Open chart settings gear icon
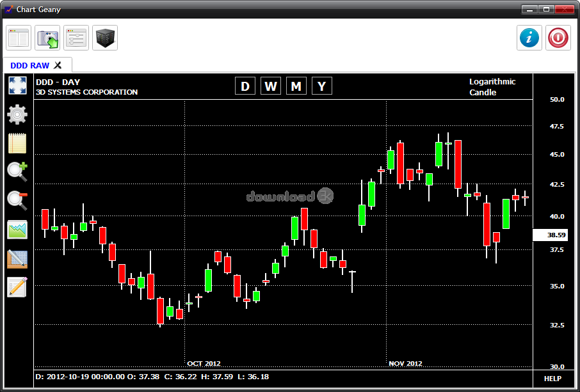Viewport: 580px width, 392px height. click(17, 114)
